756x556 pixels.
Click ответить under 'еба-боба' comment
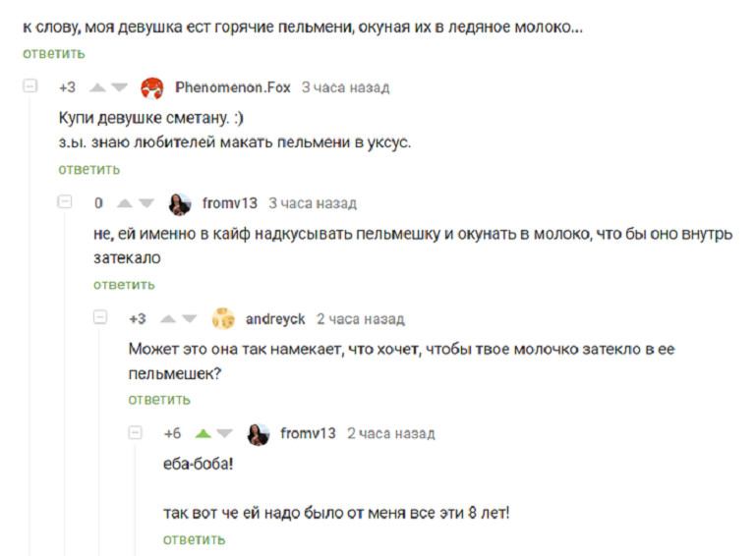click(195, 539)
